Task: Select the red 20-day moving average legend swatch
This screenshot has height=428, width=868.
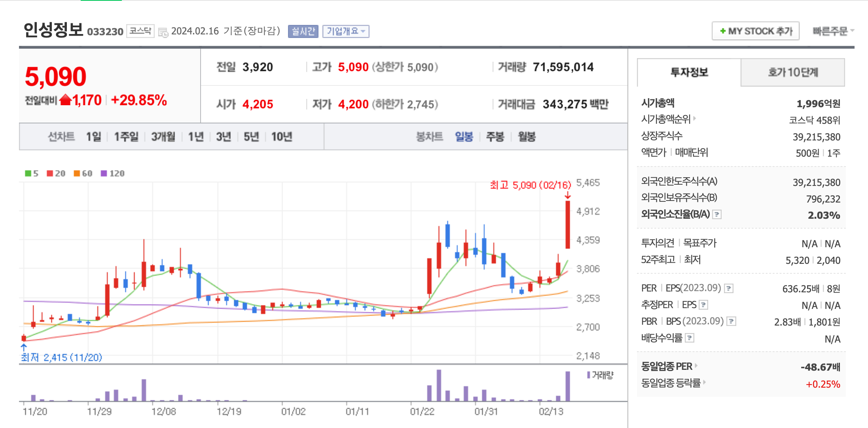Action: [x=49, y=173]
